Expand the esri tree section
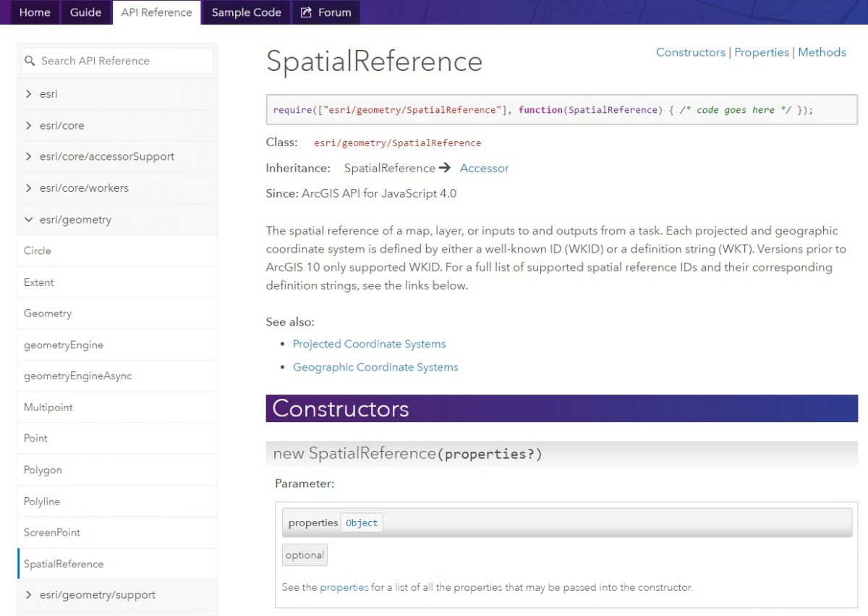The width and height of the screenshot is (868, 616). pos(29,94)
